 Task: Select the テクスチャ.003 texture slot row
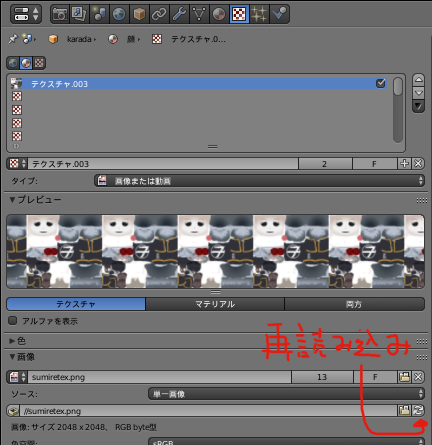(198, 84)
